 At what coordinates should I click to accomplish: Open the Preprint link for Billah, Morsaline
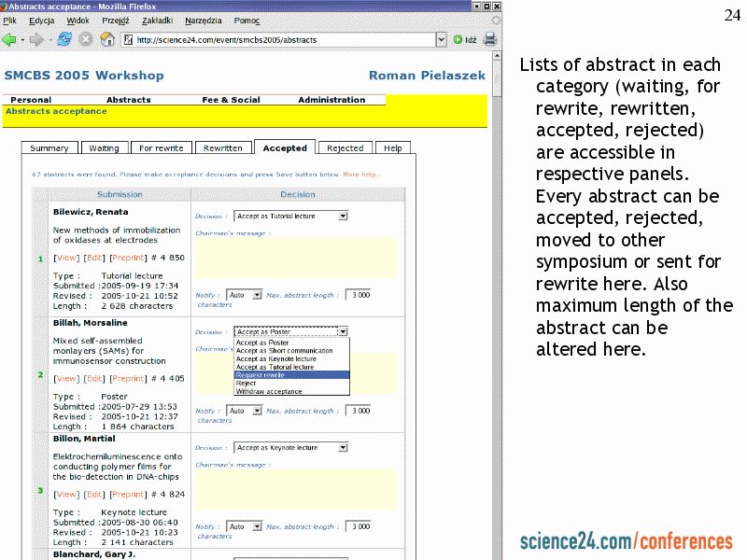(x=128, y=379)
